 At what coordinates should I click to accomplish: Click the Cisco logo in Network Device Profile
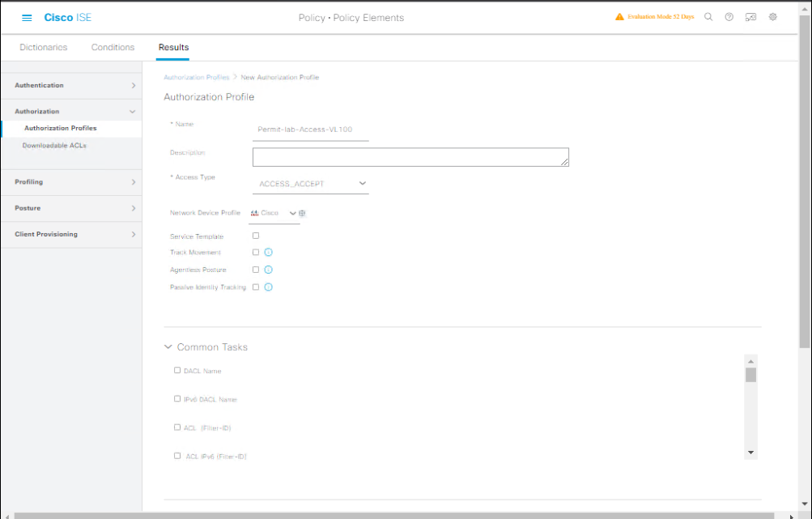tap(254, 213)
